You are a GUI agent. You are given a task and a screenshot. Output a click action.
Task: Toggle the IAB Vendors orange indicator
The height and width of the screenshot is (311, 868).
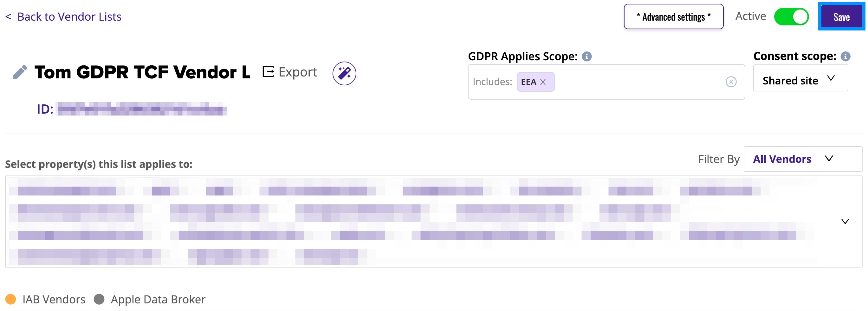coord(11,299)
